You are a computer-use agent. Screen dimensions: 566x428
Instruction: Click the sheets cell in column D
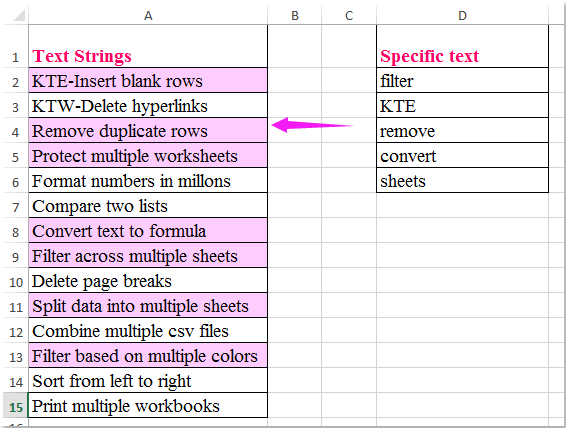(462, 180)
